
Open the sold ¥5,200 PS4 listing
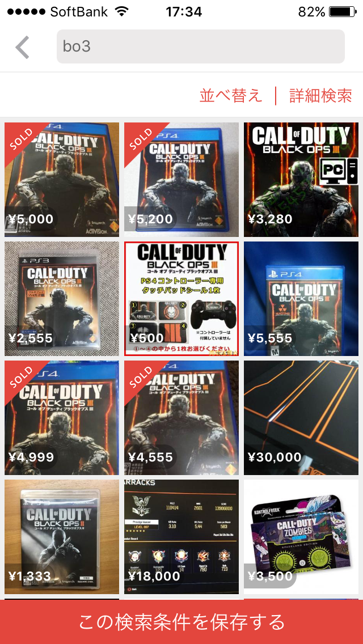tap(181, 180)
